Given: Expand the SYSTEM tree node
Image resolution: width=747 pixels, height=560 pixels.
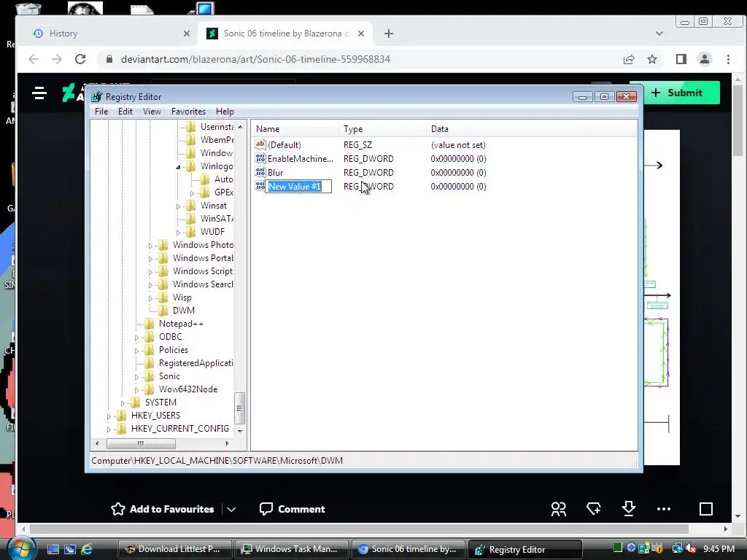Looking at the screenshot, I should (x=123, y=402).
